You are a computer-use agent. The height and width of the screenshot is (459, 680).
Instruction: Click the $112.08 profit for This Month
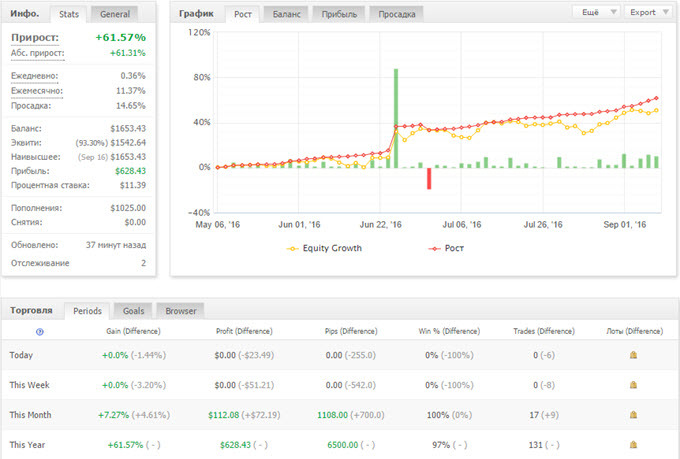pyautogui.click(x=223, y=415)
